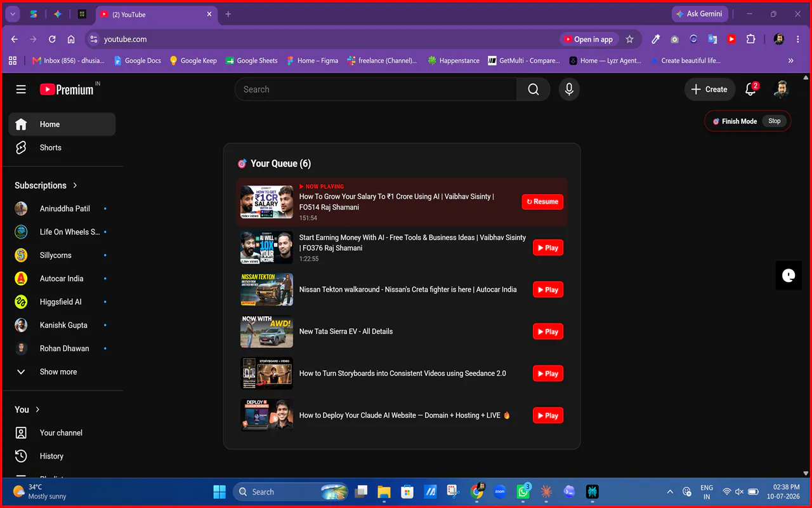Open Microsoft Store from the taskbar
The height and width of the screenshot is (508, 812).
pyautogui.click(x=407, y=491)
